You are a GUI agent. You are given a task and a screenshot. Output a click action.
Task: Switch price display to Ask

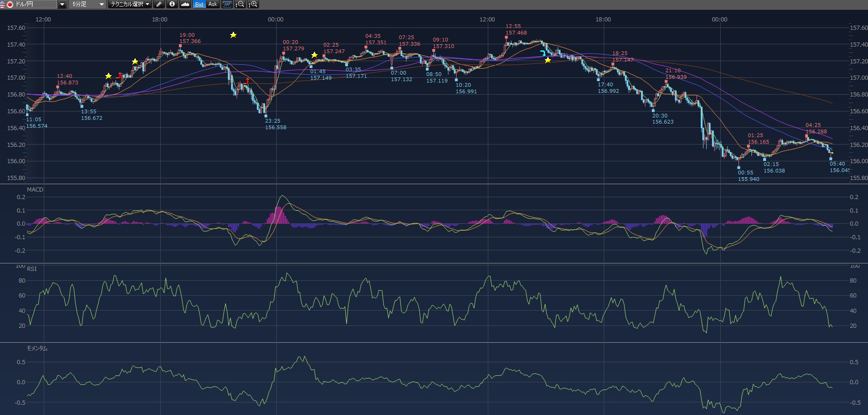[212, 4]
